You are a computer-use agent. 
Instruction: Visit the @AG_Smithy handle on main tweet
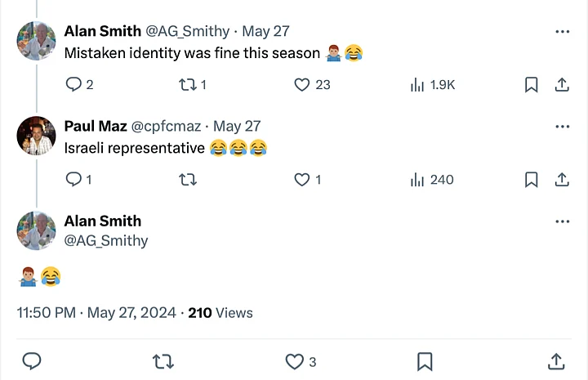pyautogui.click(x=106, y=240)
